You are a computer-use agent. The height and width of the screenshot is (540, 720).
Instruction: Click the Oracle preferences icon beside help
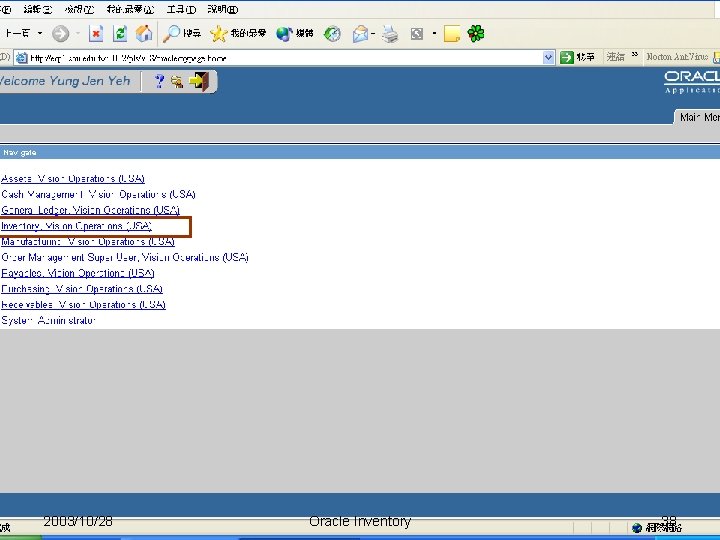point(177,82)
